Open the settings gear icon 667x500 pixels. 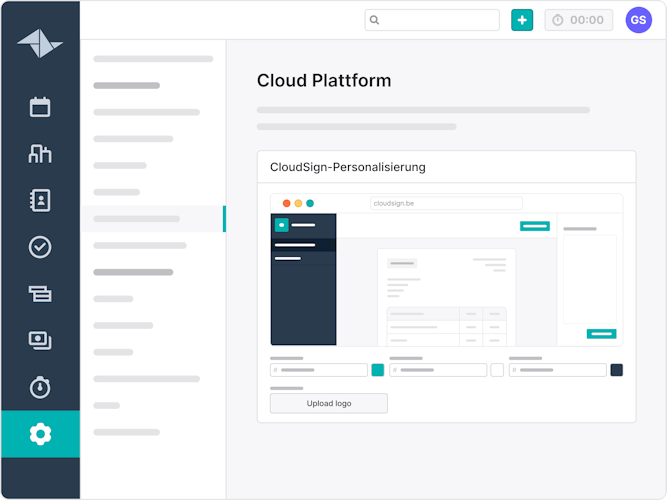click(40, 434)
